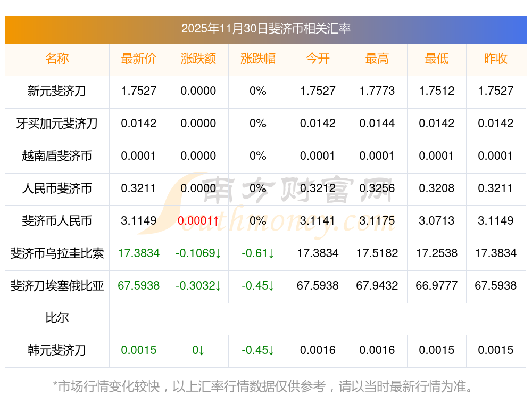
Task: Click the green 0↓ change value
Action: pyautogui.click(x=198, y=350)
